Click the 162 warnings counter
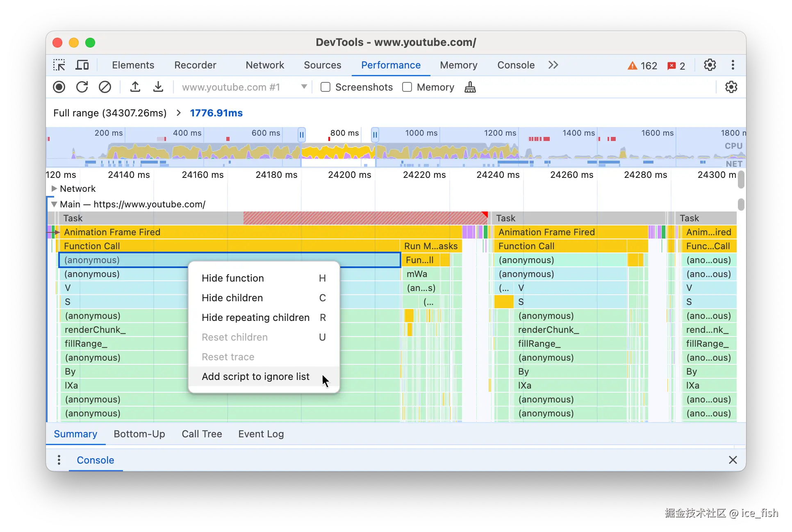792x532 pixels. pyautogui.click(x=642, y=66)
